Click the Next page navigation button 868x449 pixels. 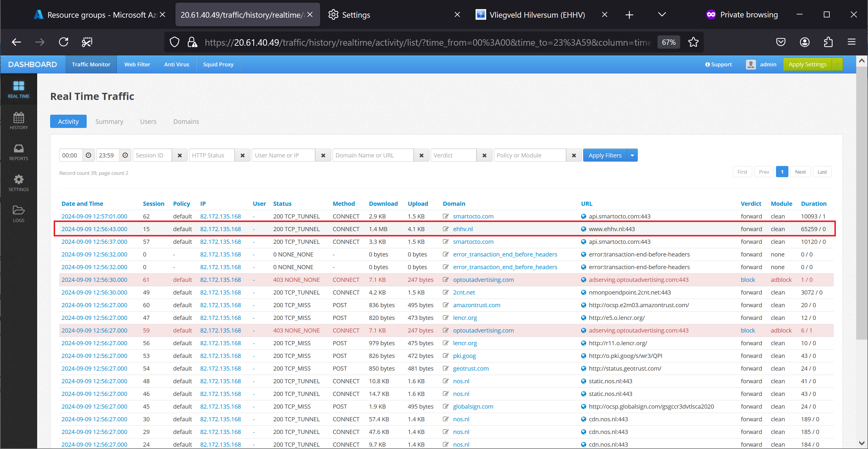coord(800,171)
